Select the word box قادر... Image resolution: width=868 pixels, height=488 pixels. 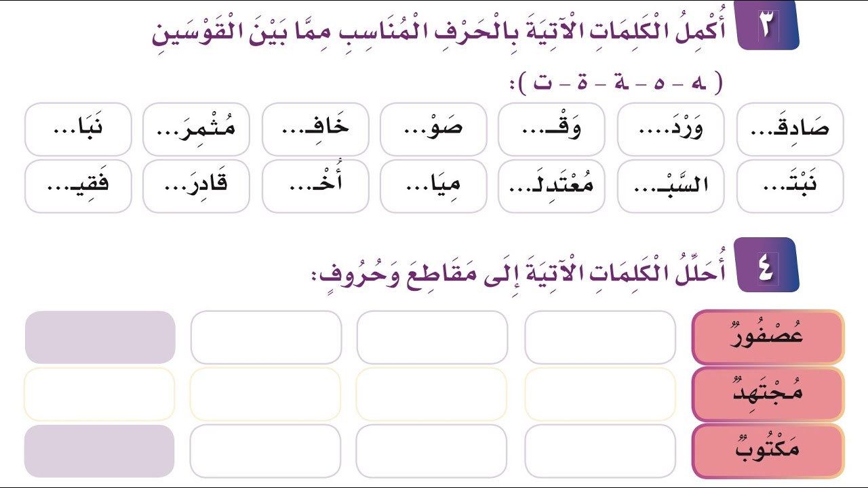(x=196, y=186)
